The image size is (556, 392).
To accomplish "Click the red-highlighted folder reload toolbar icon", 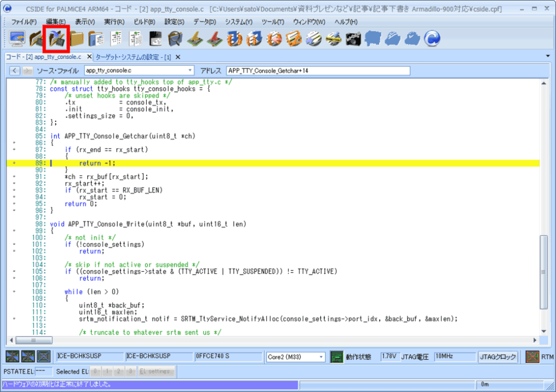I will coord(57,38).
